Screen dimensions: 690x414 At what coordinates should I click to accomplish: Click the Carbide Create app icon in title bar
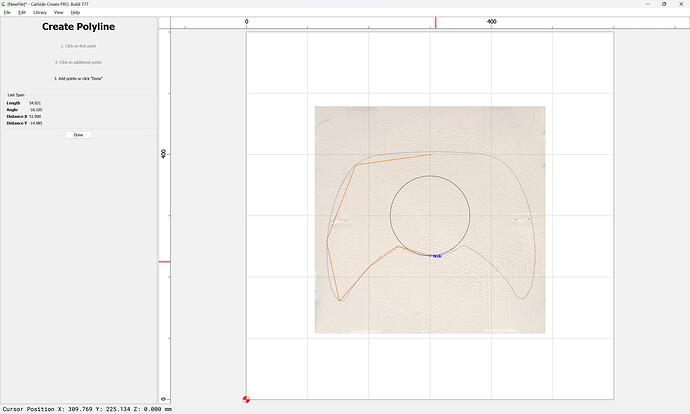coord(4,4)
